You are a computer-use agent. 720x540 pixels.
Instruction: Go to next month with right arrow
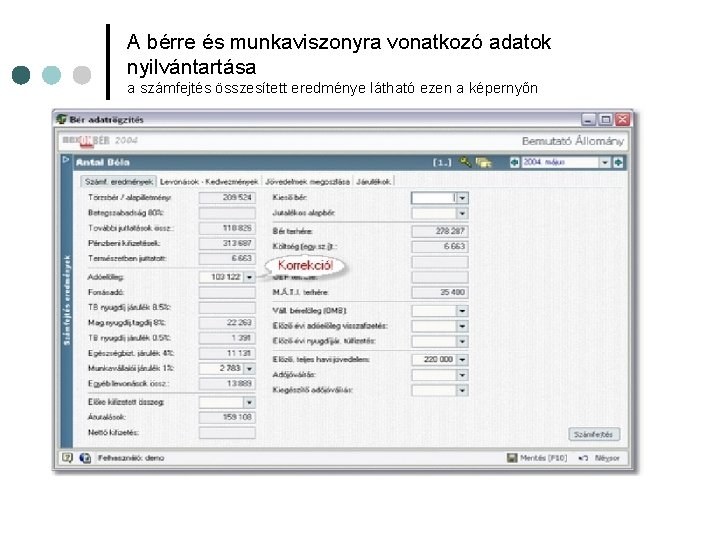pos(619,162)
